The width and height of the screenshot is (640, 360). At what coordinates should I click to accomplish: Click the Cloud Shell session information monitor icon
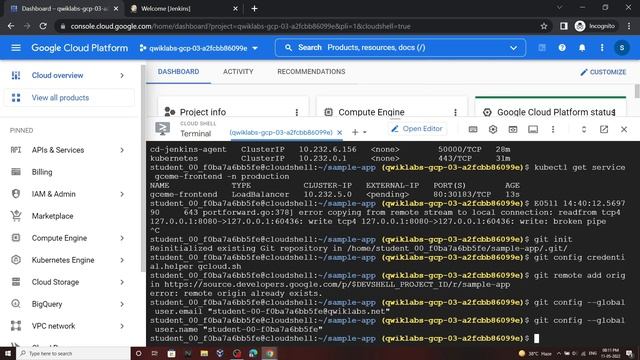click(533, 129)
